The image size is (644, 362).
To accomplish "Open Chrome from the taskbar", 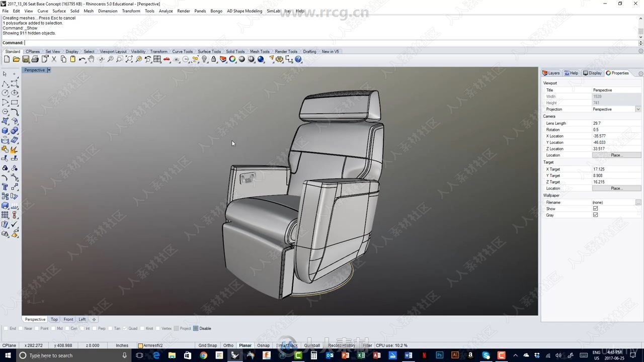I will 203,355.
